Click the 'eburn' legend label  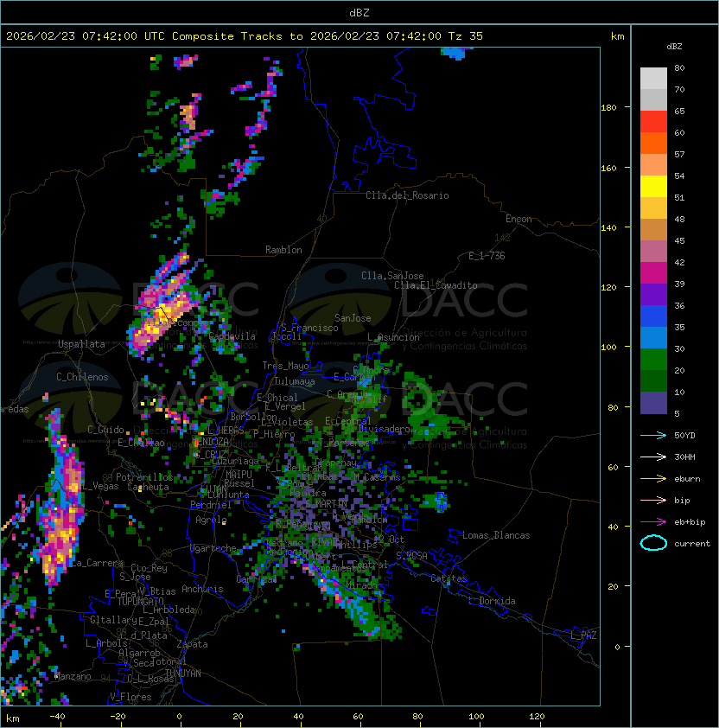[x=687, y=479]
